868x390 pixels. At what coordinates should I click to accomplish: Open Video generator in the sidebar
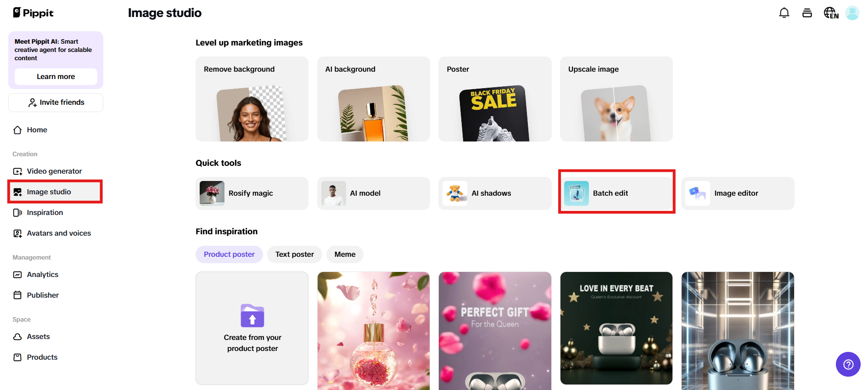pos(54,171)
